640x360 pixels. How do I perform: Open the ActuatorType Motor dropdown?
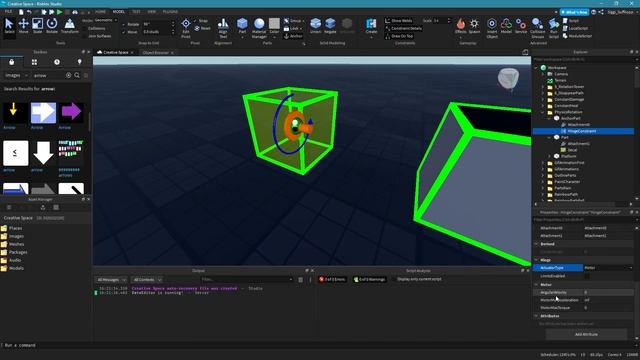608,268
